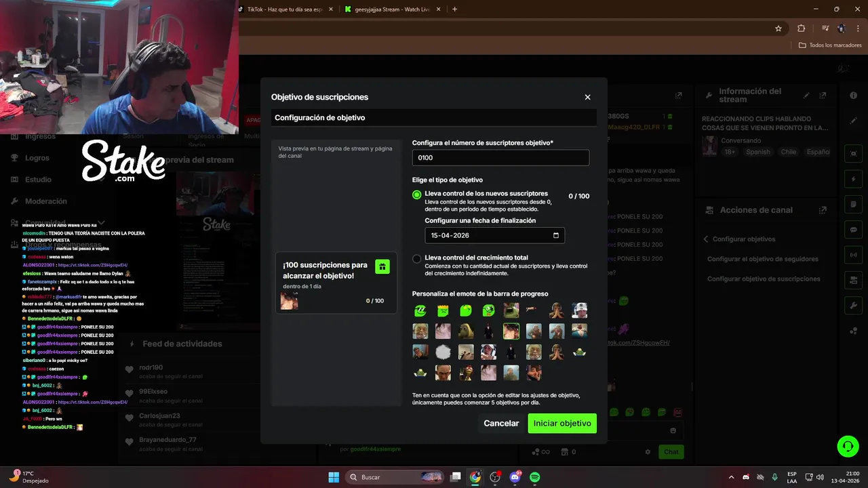Select the Chile stream tag
Image resolution: width=868 pixels, height=488 pixels.
point(788,152)
